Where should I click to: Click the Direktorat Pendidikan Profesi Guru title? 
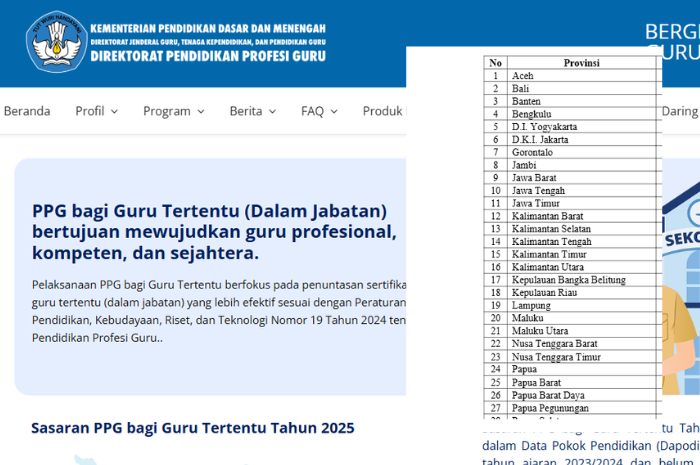click(208, 56)
